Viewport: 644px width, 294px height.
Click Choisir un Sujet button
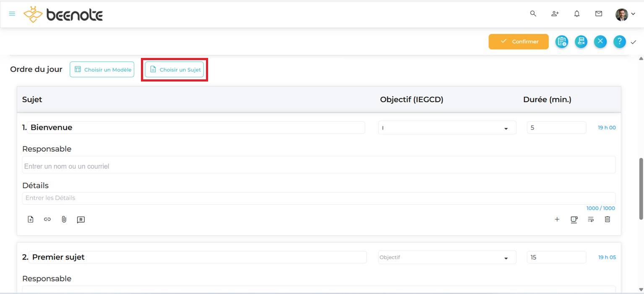click(175, 70)
